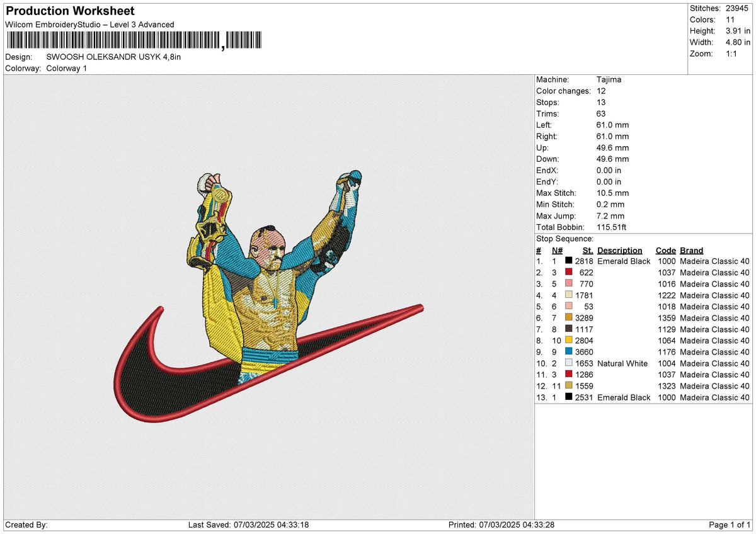Click the Colors value 11
756x534 pixels.
(x=730, y=20)
